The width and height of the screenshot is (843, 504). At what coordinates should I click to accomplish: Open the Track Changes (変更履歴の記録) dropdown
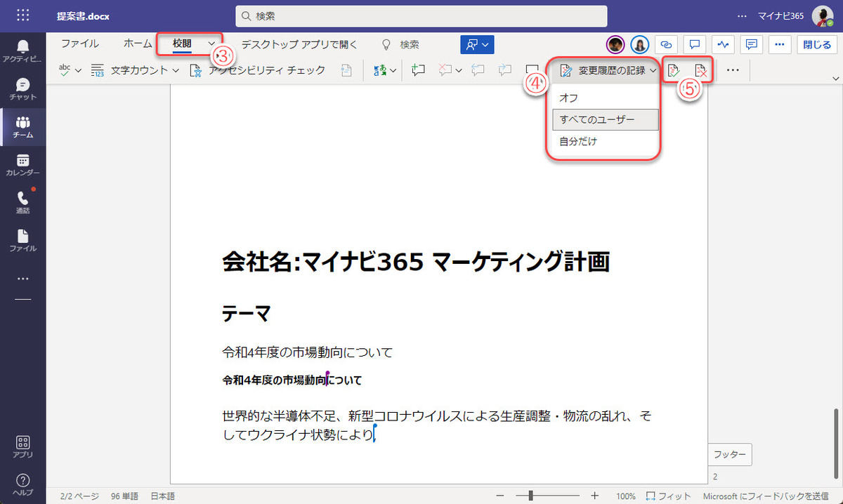click(608, 70)
